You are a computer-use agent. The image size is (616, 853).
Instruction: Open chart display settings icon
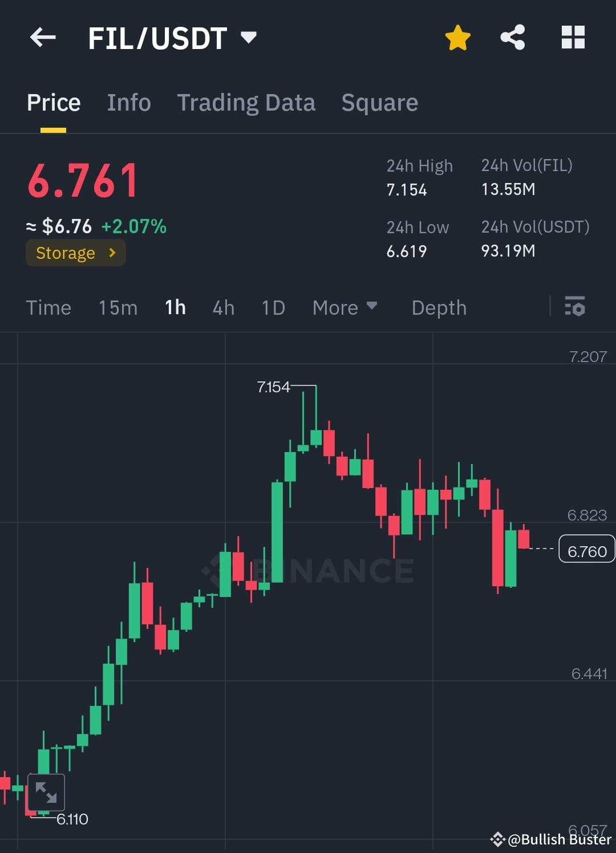(x=575, y=307)
